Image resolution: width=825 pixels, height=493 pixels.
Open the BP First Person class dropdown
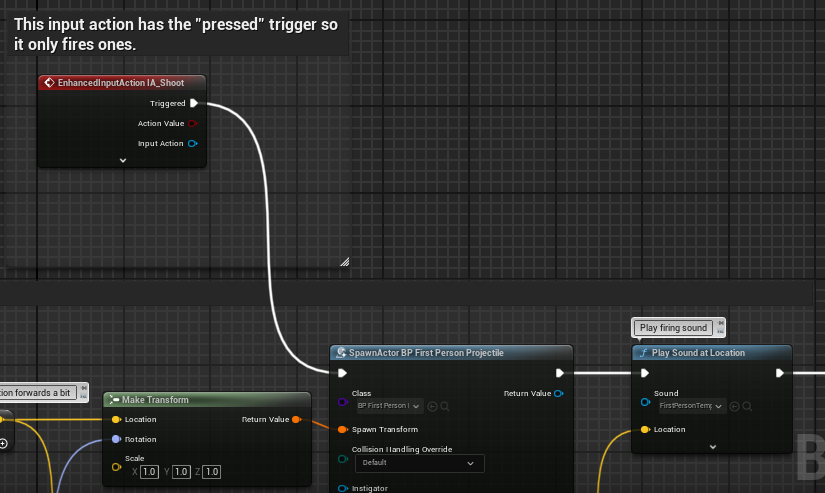coord(388,406)
